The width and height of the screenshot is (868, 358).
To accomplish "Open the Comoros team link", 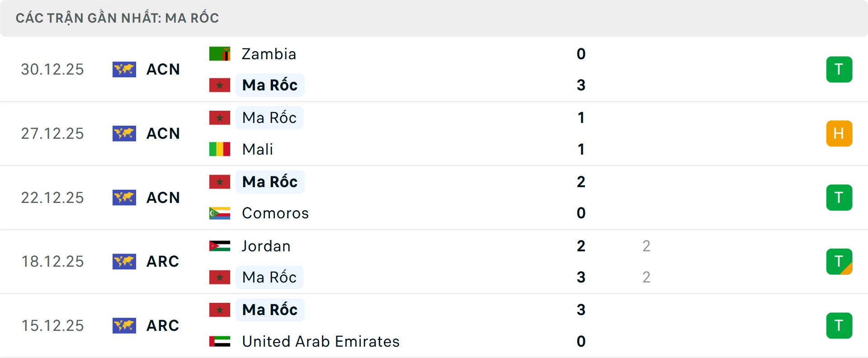I will click(x=275, y=213).
